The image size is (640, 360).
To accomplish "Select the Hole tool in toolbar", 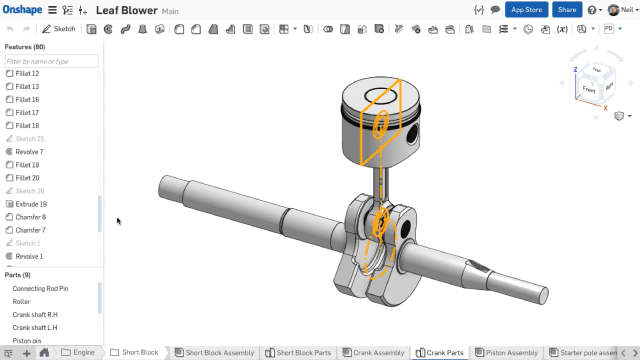I will coord(264,29).
